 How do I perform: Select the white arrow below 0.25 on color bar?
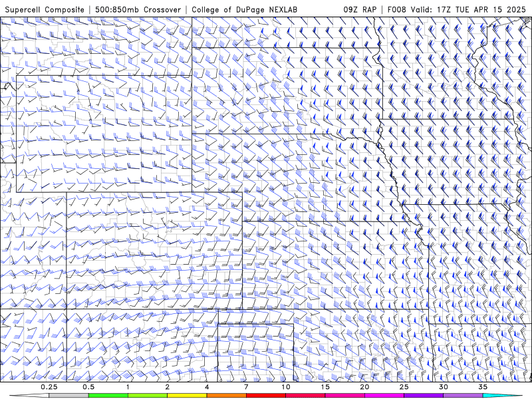click(29, 396)
